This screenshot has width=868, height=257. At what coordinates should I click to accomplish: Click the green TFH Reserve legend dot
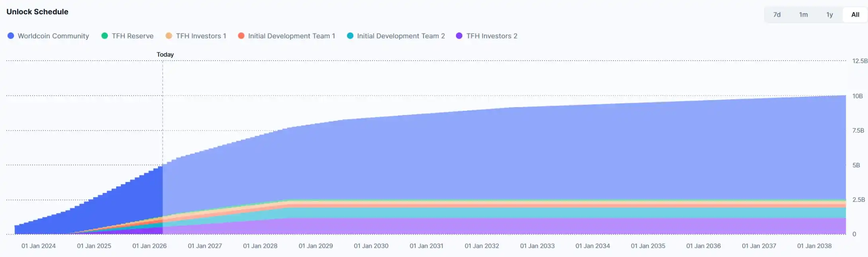pos(105,36)
